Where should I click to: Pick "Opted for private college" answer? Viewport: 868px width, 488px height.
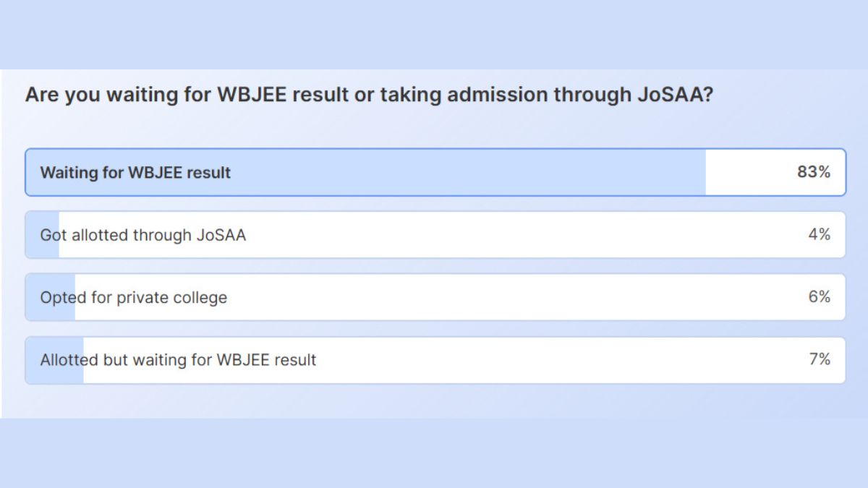[362, 297]
